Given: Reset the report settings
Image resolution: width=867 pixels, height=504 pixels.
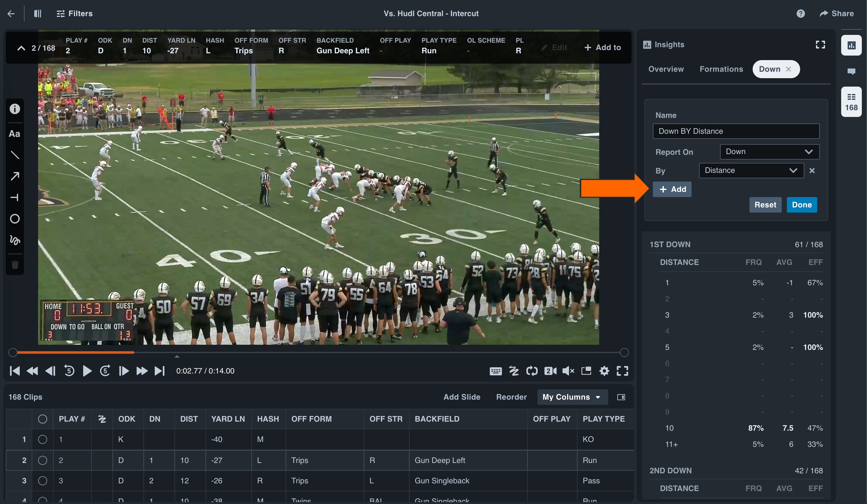Looking at the screenshot, I should click(x=765, y=205).
